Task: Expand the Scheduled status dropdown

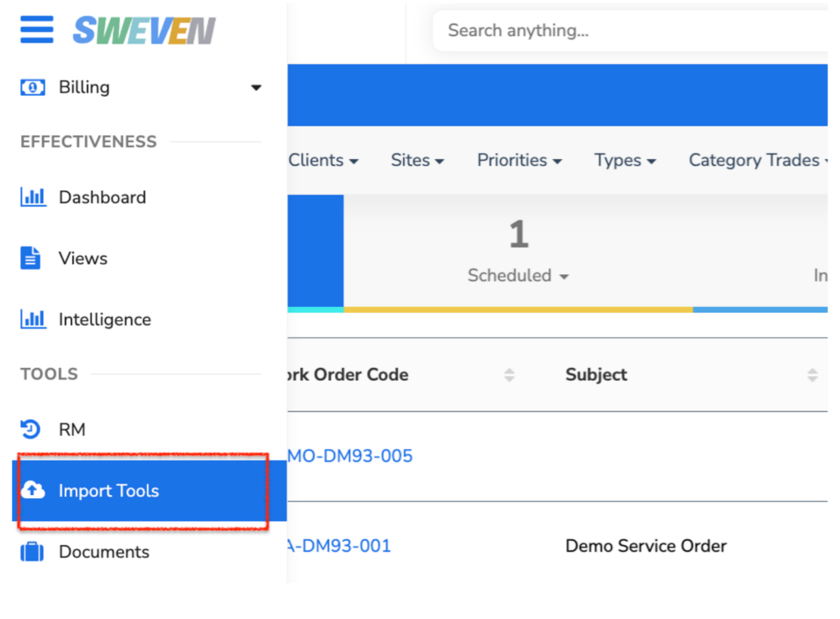Action: (x=518, y=276)
